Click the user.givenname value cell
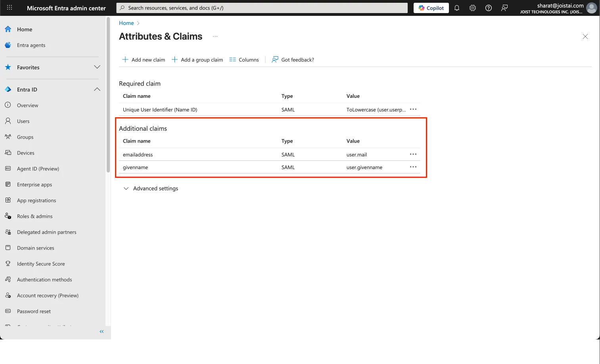 pyautogui.click(x=364, y=168)
